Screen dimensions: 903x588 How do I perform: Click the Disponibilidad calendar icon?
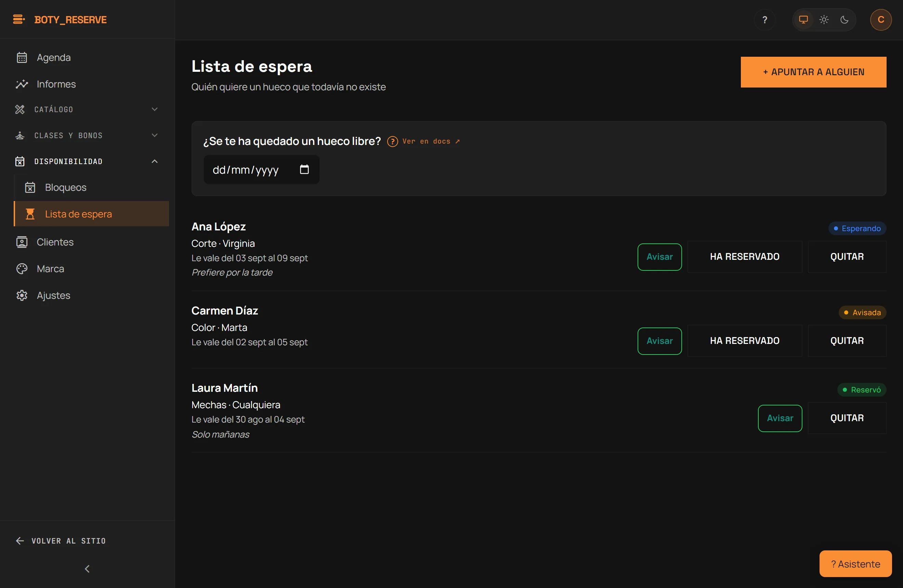click(x=20, y=161)
